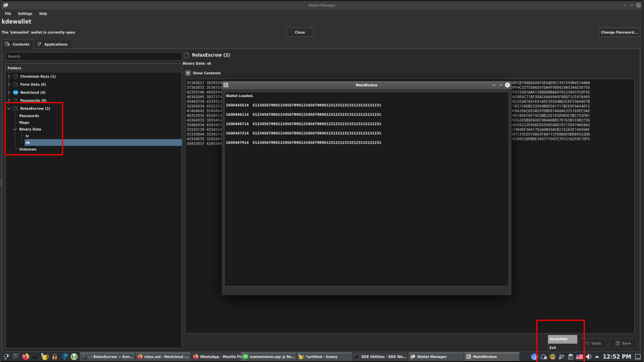Screen dimensions: 644x362
Task: Open the clipboard tray icon
Action: point(570,357)
